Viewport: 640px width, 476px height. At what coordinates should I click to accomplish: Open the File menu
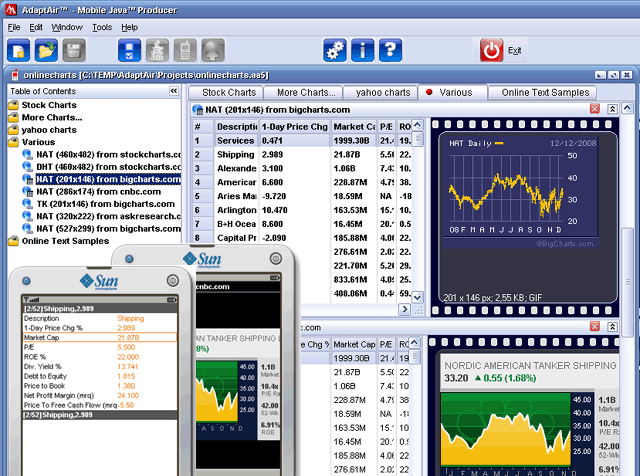(x=14, y=27)
